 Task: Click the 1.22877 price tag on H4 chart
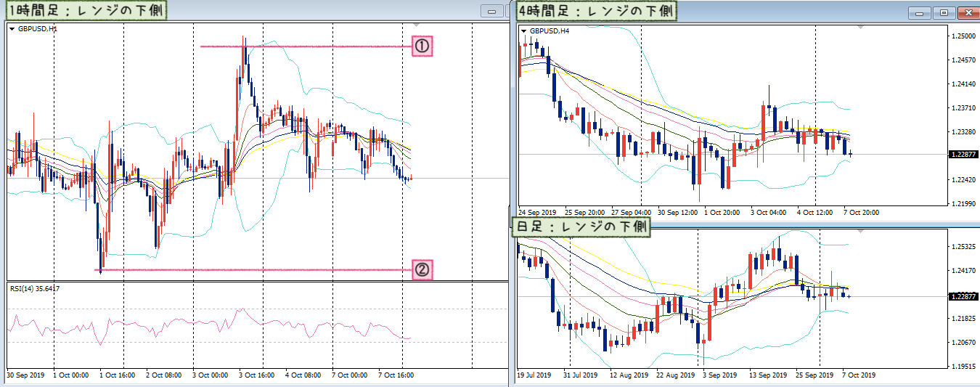963,154
